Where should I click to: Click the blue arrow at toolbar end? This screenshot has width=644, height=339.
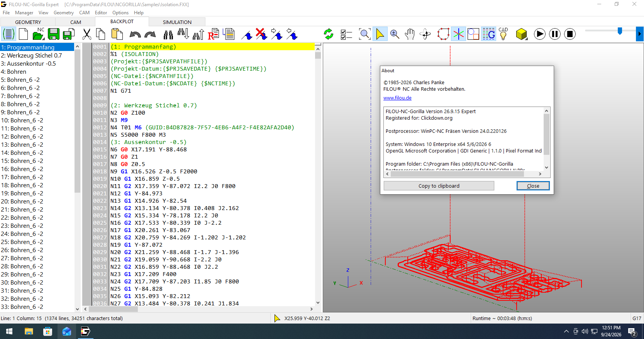pyautogui.click(x=640, y=34)
